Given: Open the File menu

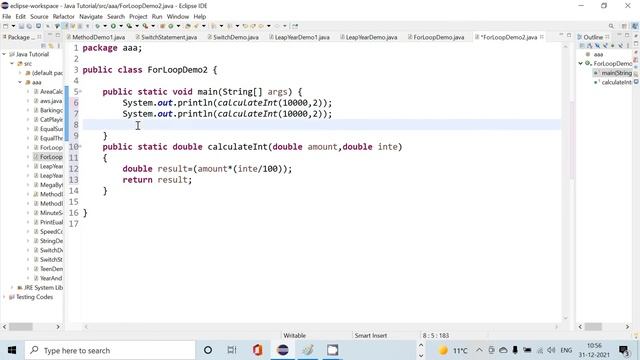Looking at the screenshot, I should point(7,16).
